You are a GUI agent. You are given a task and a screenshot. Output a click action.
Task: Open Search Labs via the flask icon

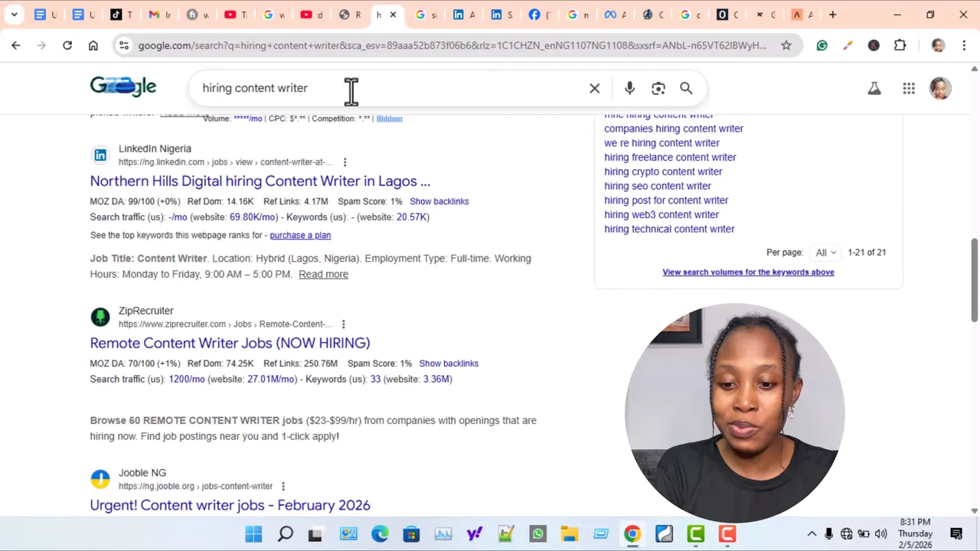[874, 88]
